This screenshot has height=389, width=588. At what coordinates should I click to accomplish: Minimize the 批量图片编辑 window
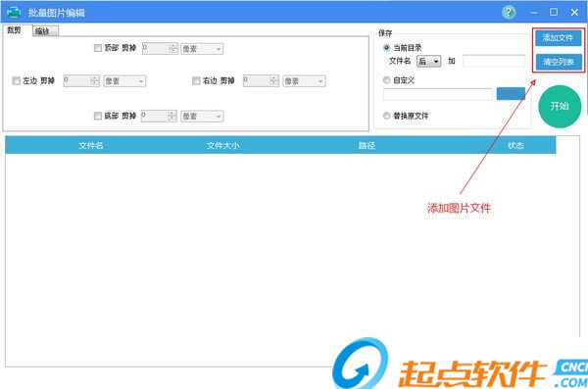point(534,13)
